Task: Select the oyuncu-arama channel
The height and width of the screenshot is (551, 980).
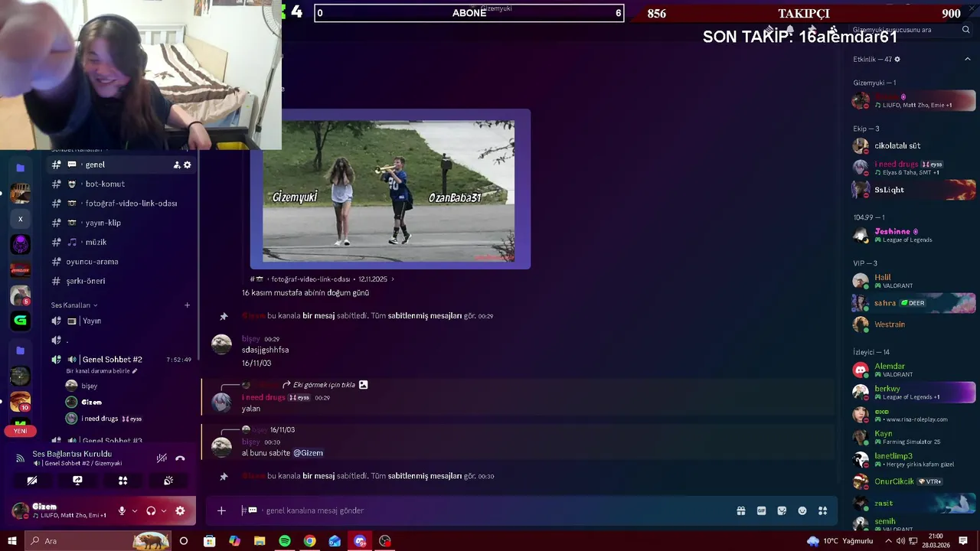Action: click(x=121, y=262)
